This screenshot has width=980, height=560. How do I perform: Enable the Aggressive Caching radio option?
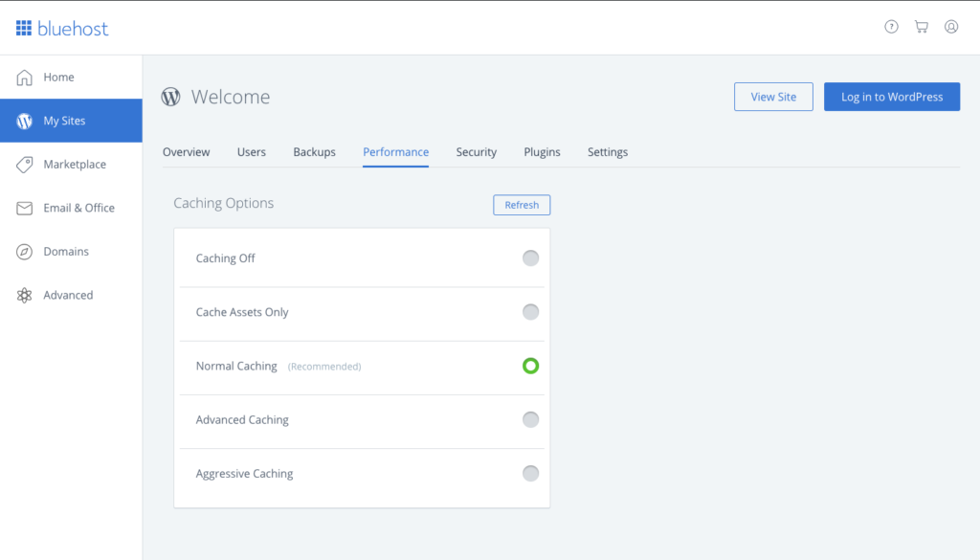530,473
